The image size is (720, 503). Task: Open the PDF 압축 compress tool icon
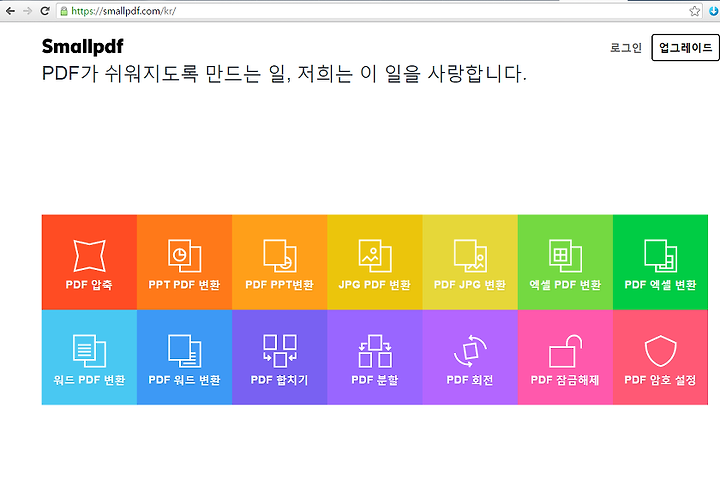coord(90,256)
